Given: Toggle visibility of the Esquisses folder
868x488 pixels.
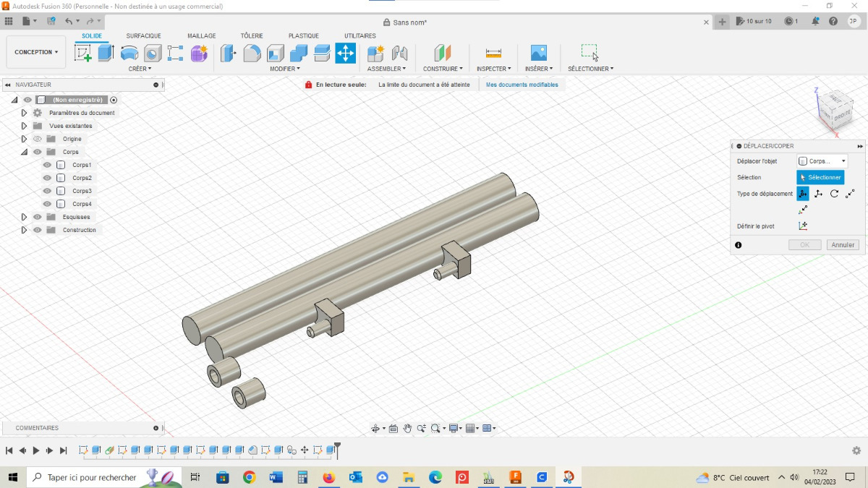Looking at the screenshot, I should pos(38,217).
